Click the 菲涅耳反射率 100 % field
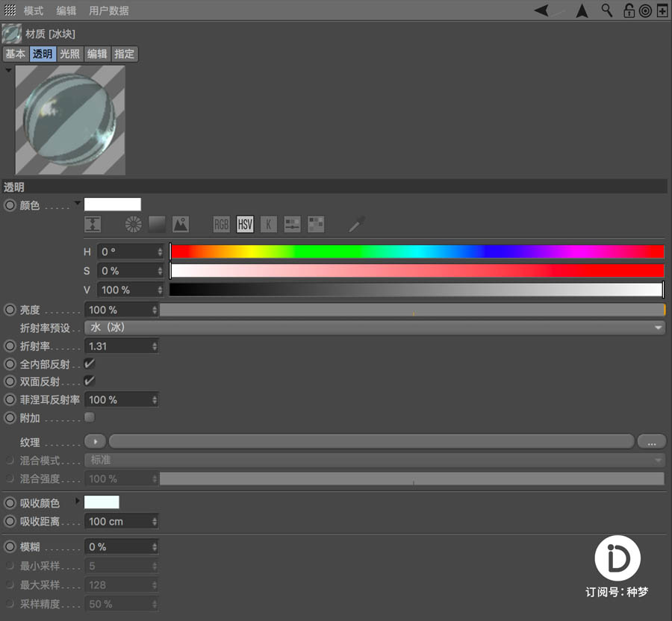 [x=121, y=399]
